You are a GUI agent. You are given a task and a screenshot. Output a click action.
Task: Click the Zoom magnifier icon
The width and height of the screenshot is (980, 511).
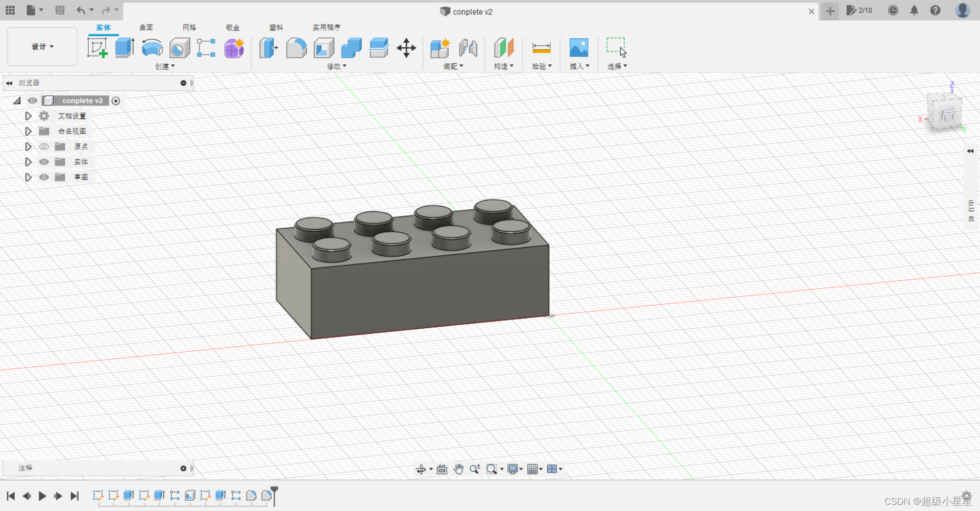tap(475, 469)
